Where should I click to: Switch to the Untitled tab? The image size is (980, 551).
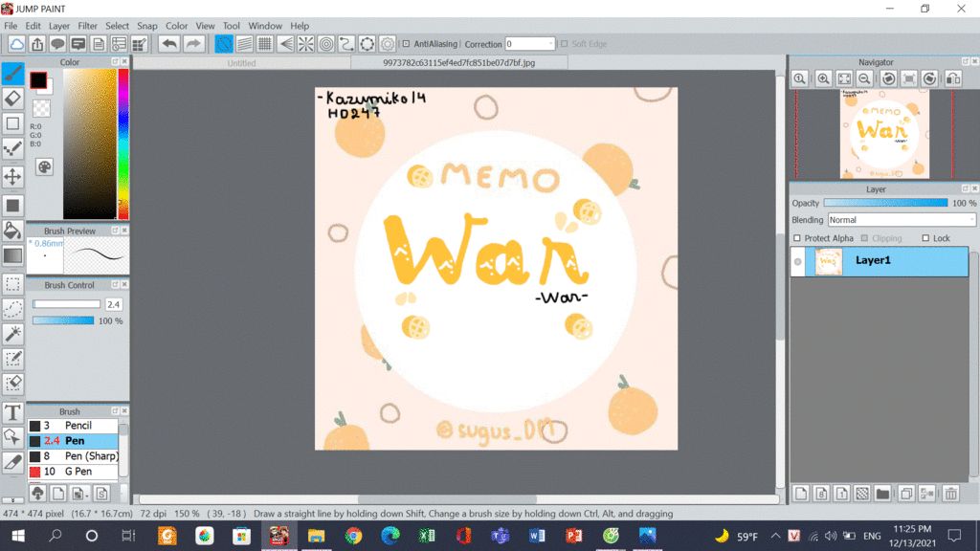(x=241, y=62)
